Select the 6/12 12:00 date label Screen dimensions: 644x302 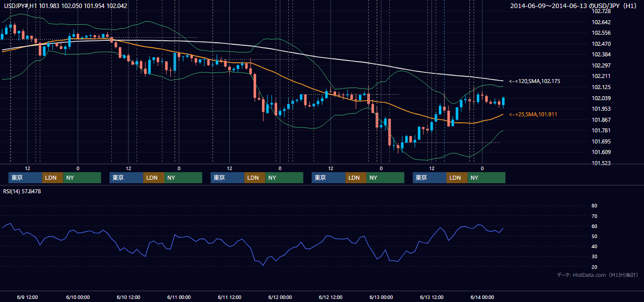point(331,297)
